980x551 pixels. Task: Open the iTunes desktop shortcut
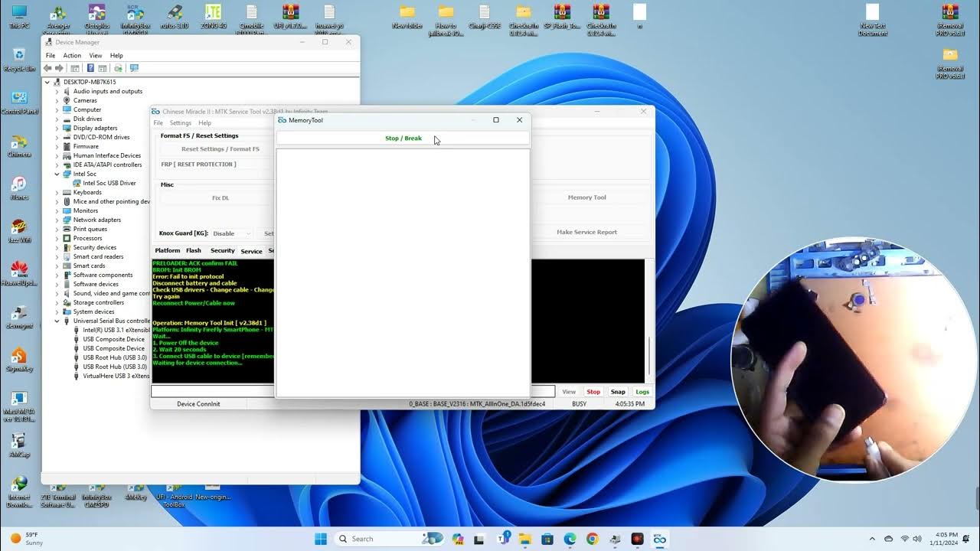click(x=19, y=188)
